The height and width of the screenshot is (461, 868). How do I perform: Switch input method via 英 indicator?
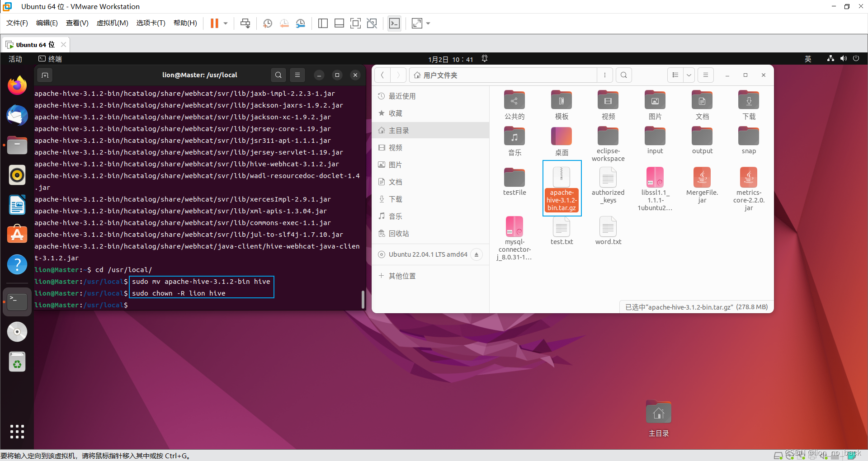[808, 59]
